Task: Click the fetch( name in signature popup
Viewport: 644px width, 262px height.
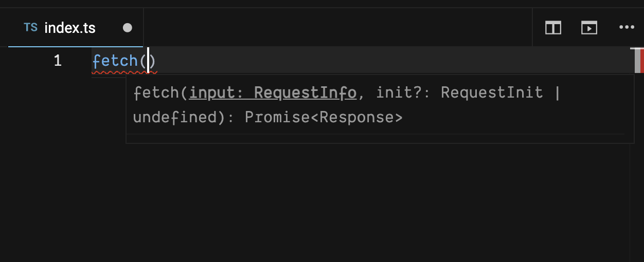Action: (x=161, y=93)
